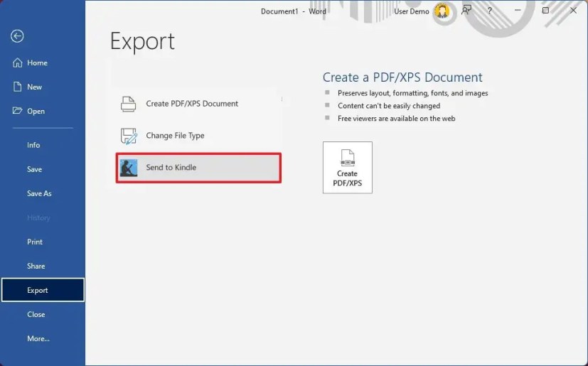This screenshot has width=588, height=366.
Task: Click the Change File Type icon
Action: [129, 136]
